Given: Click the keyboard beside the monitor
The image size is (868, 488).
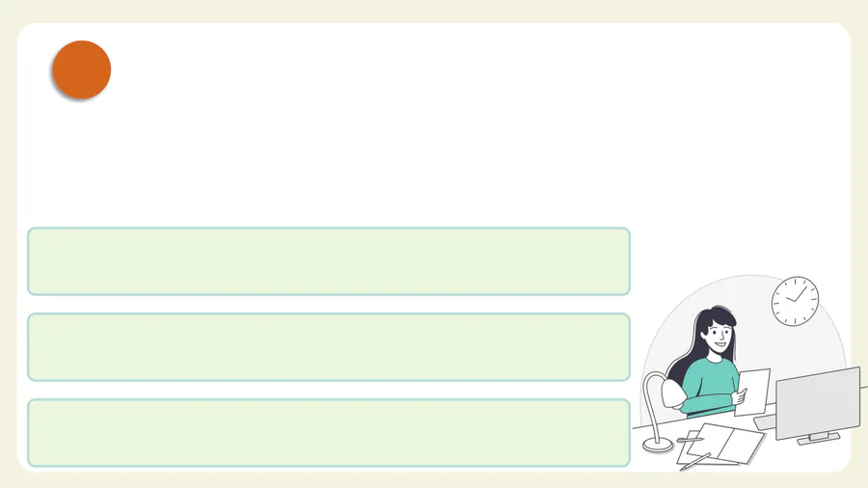Looking at the screenshot, I should pyautogui.click(x=765, y=422).
